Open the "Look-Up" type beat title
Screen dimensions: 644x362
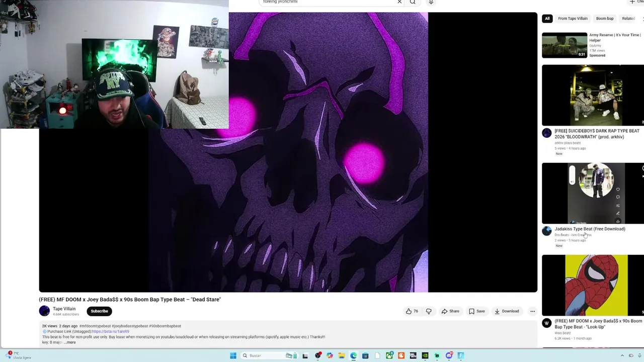pyautogui.click(x=598, y=324)
